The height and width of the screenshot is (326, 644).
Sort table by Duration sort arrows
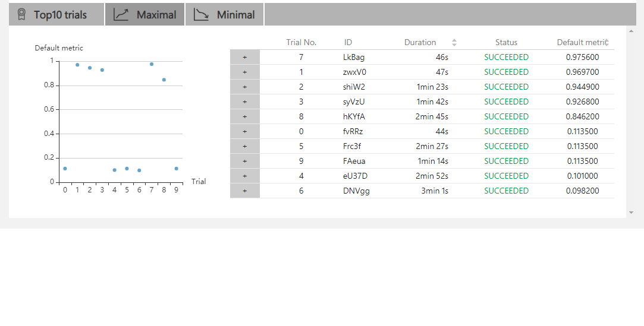pos(454,43)
